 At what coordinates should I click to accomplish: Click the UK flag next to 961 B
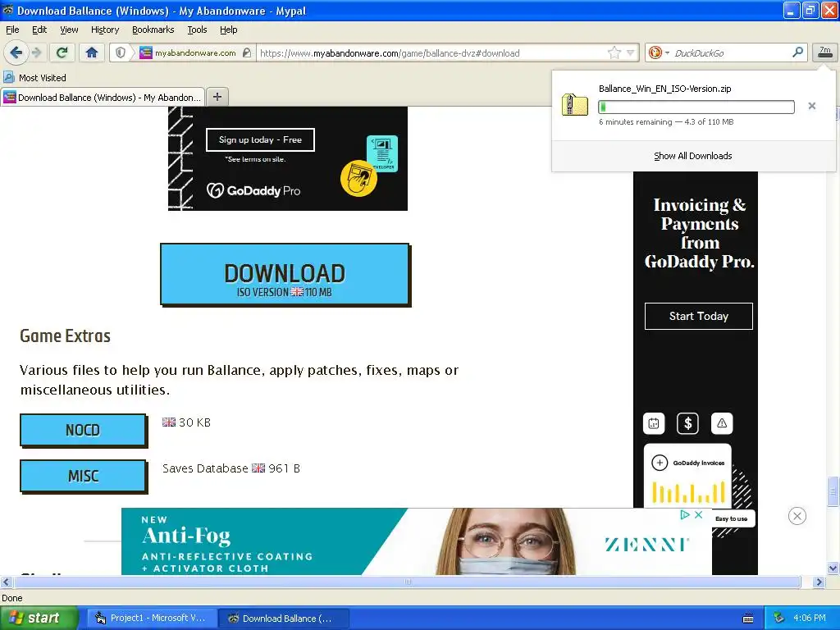click(x=258, y=468)
